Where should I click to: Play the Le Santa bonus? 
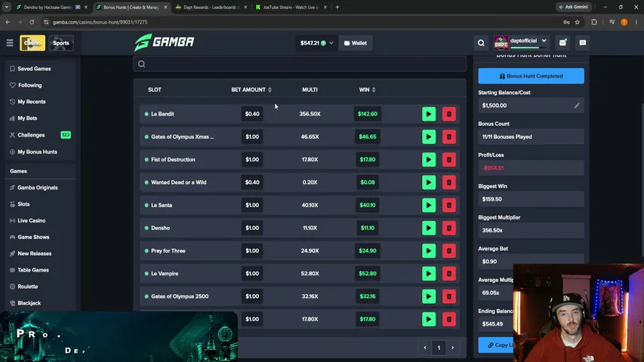pos(428,205)
